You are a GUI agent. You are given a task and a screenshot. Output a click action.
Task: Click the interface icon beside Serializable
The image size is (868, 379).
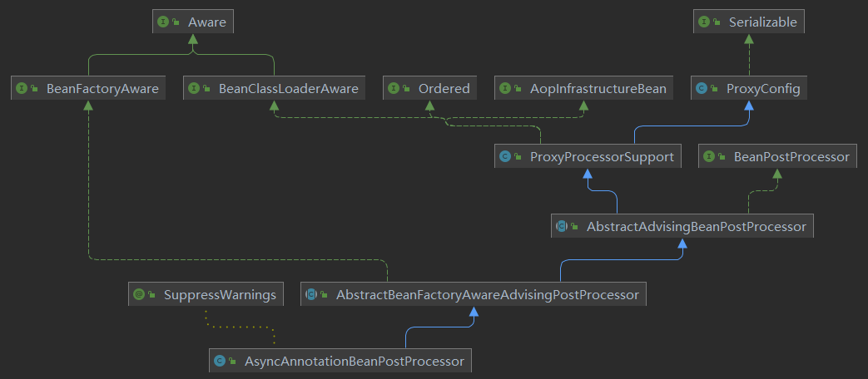705,22
